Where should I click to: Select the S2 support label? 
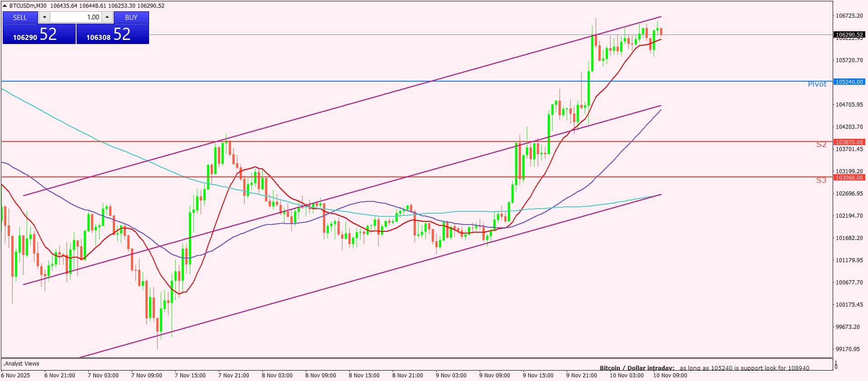(x=821, y=145)
